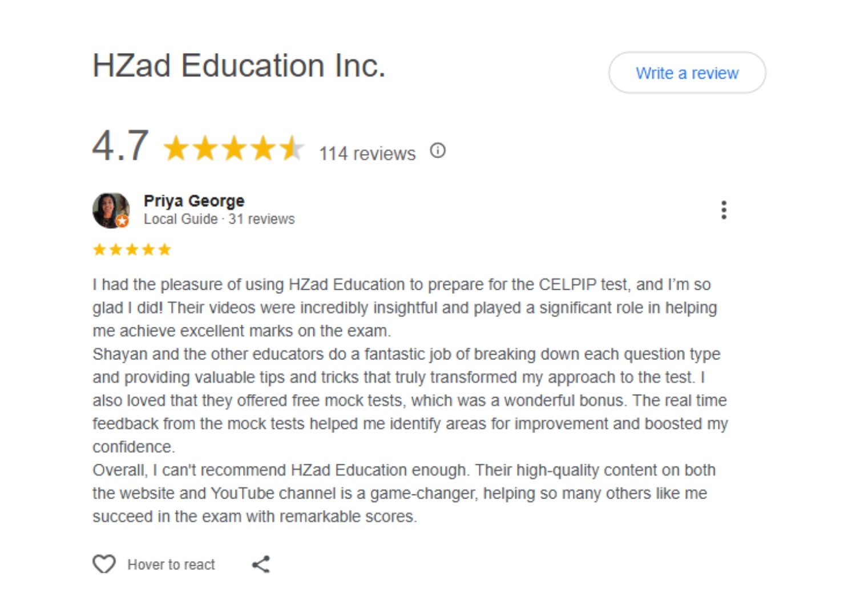The width and height of the screenshot is (864, 616).
Task: Click the review paragraph starting with Shayan
Action: 409,400
